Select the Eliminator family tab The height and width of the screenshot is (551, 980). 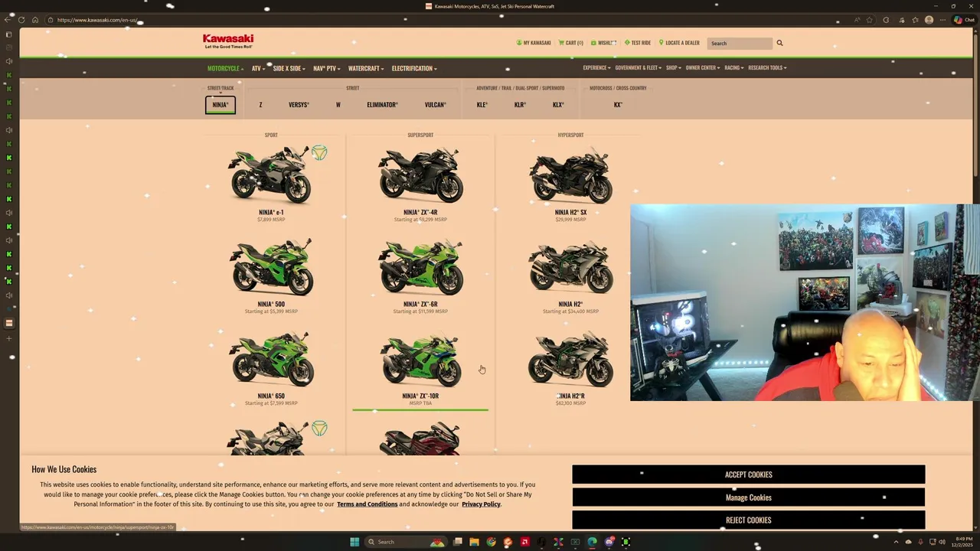click(x=382, y=105)
